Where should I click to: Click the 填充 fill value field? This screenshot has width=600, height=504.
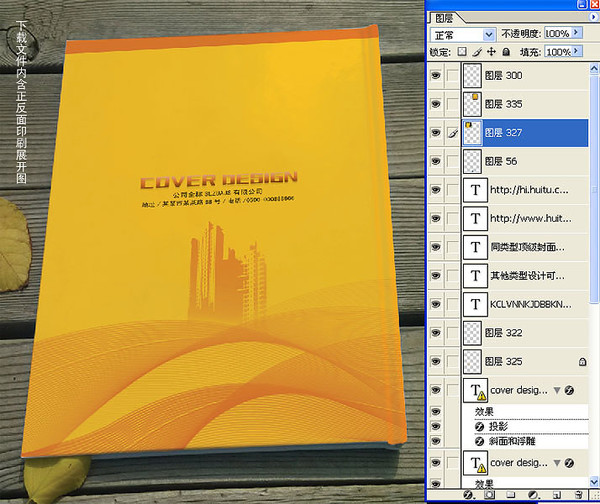558,51
